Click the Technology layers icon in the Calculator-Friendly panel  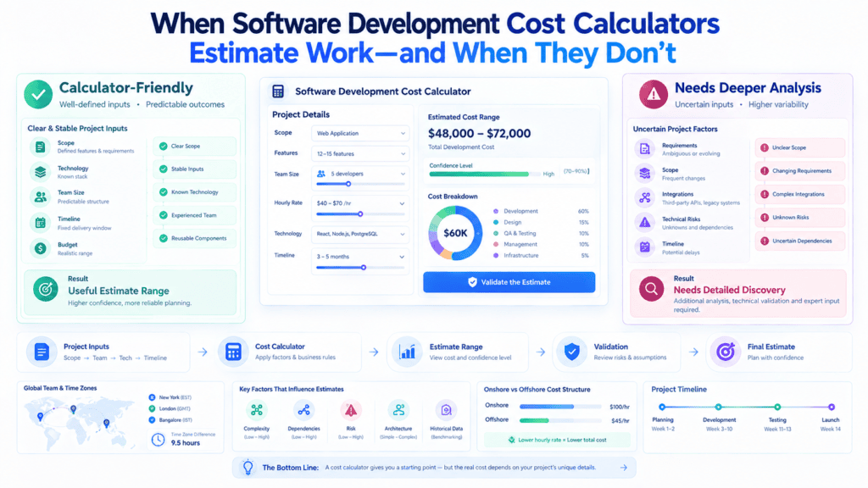40,172
